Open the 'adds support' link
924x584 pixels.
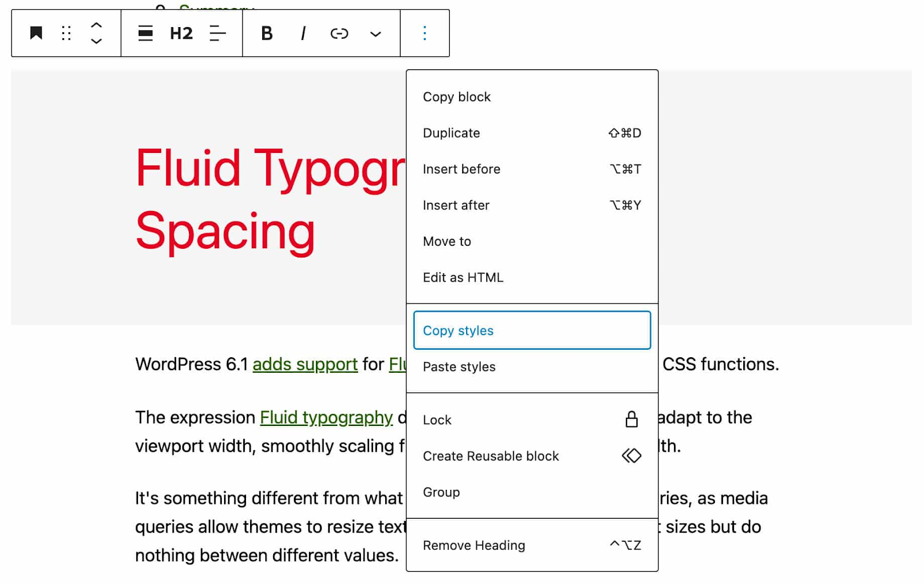coord(305,365)
